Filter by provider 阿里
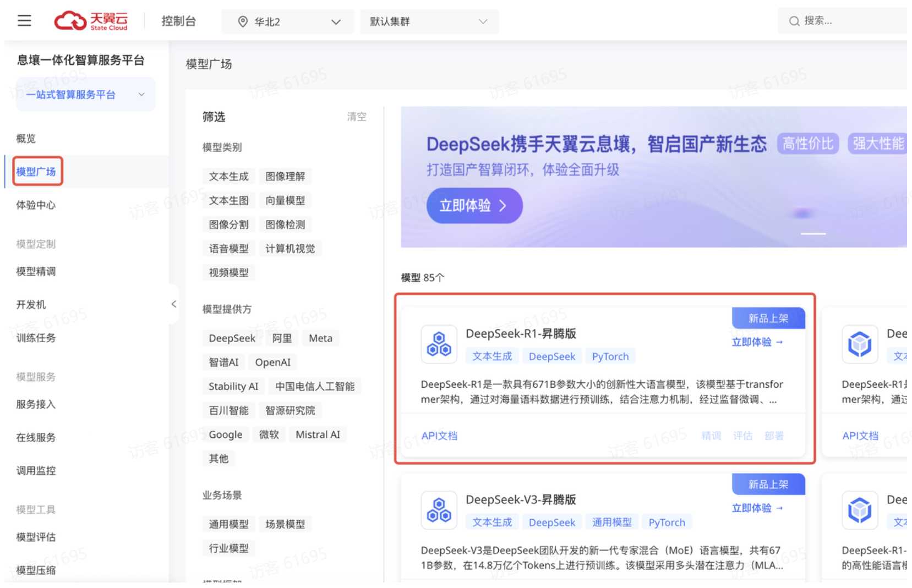Screen dimensions: 912x588 click(282, 338)
